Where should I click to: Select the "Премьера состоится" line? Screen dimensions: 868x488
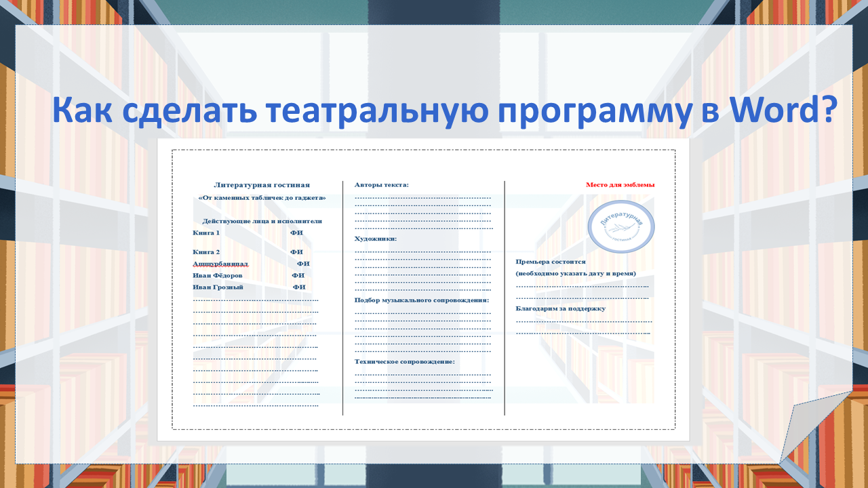pos(551,261)
